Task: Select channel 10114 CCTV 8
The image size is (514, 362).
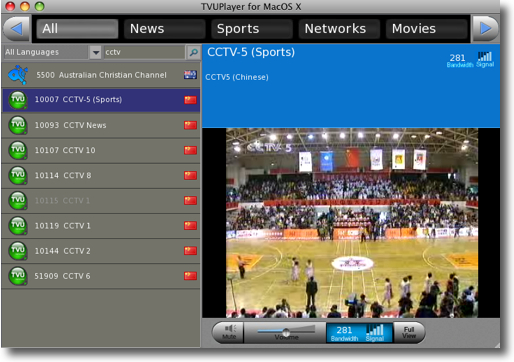Action: pos(101,175)
